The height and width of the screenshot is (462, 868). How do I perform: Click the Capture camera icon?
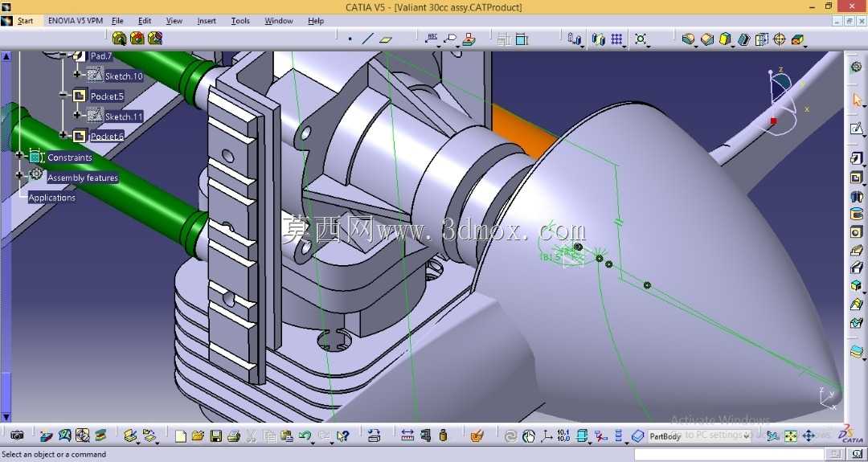coord(17,435)
